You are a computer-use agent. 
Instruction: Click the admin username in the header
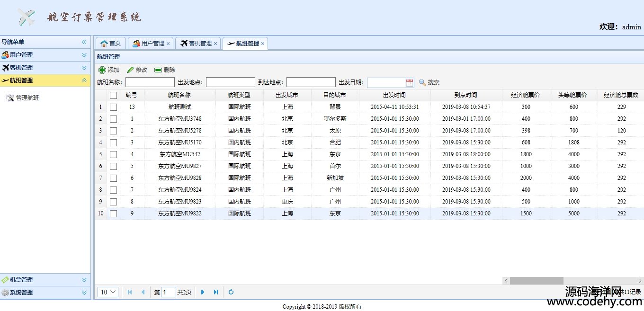click(x=632, y=27)
